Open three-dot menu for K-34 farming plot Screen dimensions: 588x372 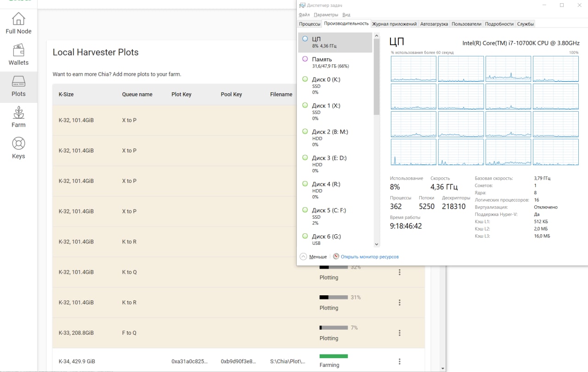[x=400, y=361]
